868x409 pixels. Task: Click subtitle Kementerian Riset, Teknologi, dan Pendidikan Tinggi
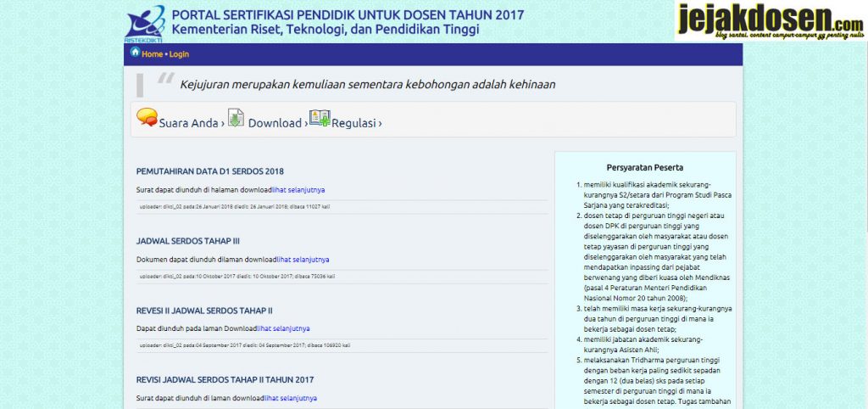point(325,30)
